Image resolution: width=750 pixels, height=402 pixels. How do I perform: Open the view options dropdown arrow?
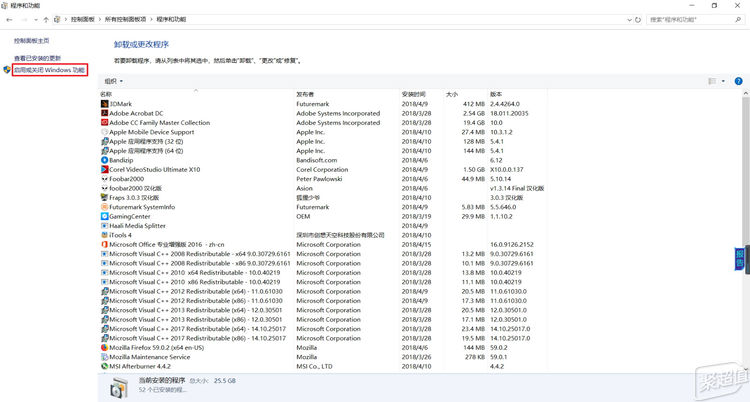click(723, 81)
